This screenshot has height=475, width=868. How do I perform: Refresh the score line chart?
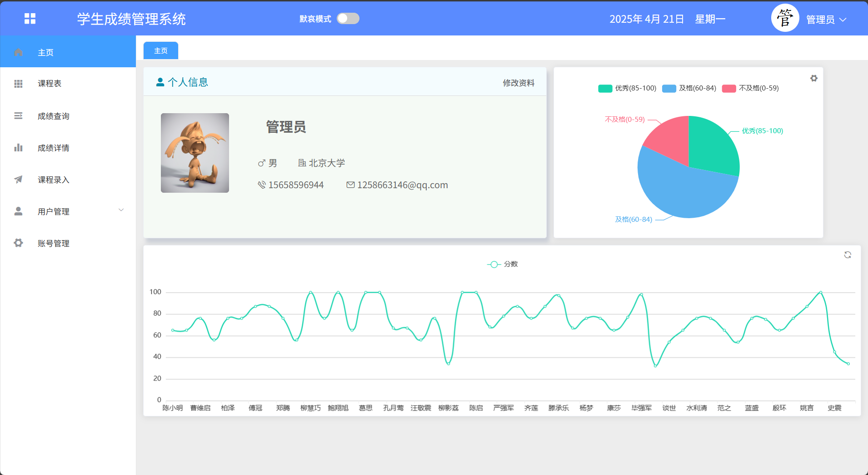[848, 255]
